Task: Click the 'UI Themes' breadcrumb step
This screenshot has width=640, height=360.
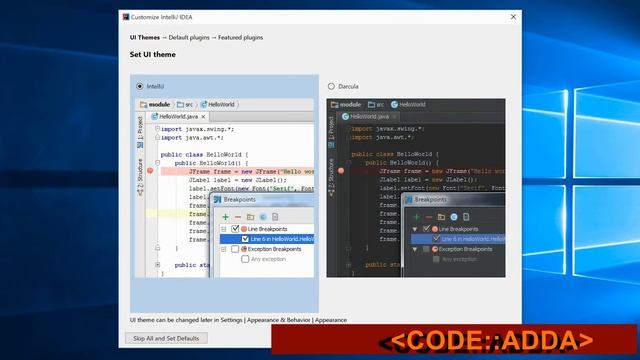Action: click(145, 37)
